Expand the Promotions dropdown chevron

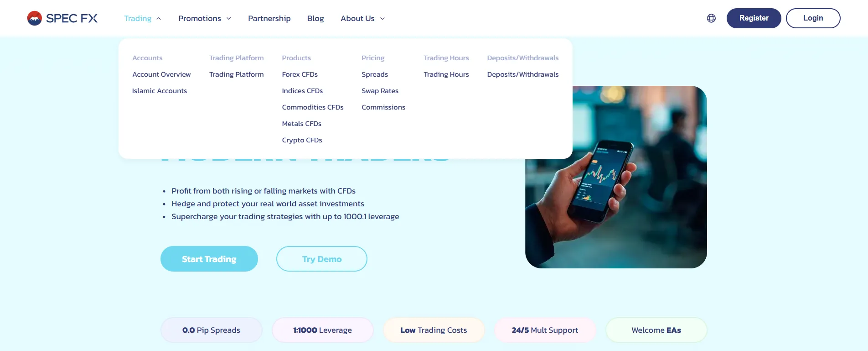point(229,19)
